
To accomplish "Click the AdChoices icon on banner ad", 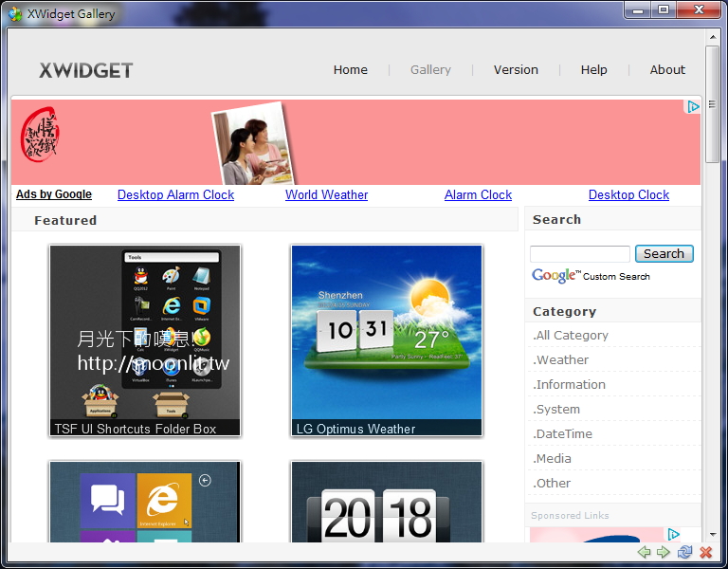I will 693,107.
